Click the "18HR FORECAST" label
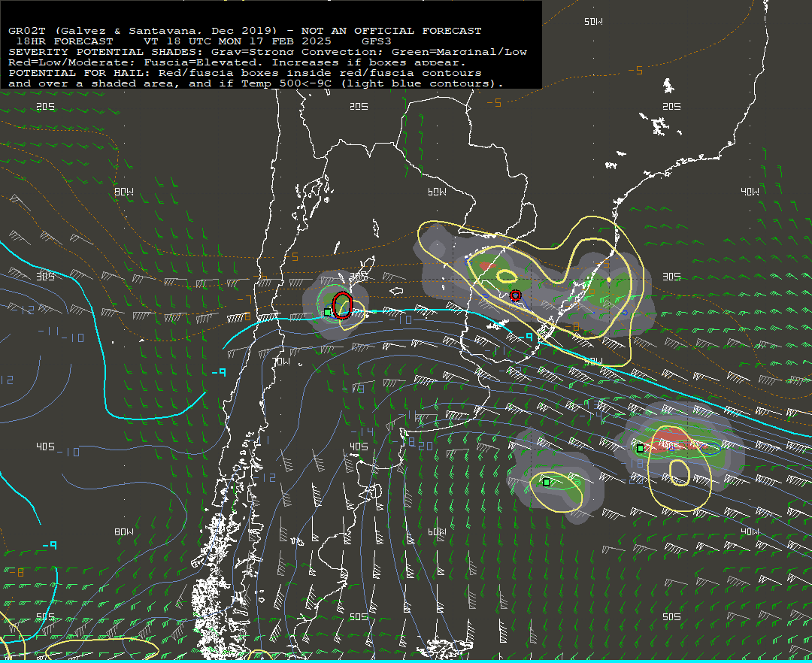The height and width of the screenshot is (663, 812). 65,41
